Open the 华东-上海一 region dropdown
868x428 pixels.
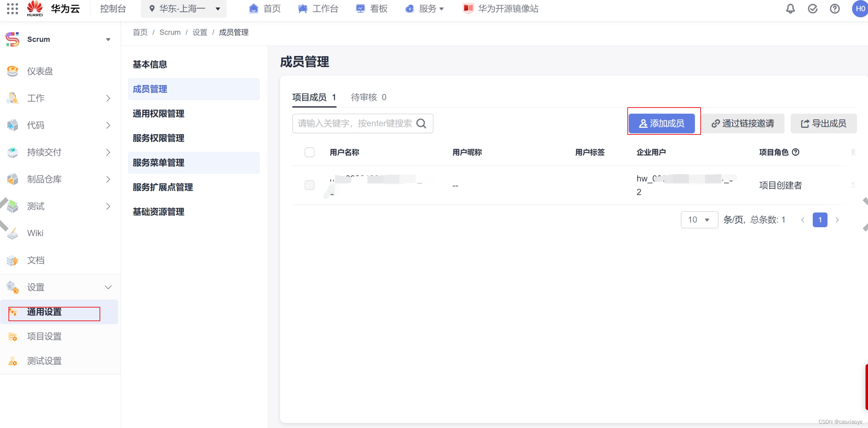184,9
